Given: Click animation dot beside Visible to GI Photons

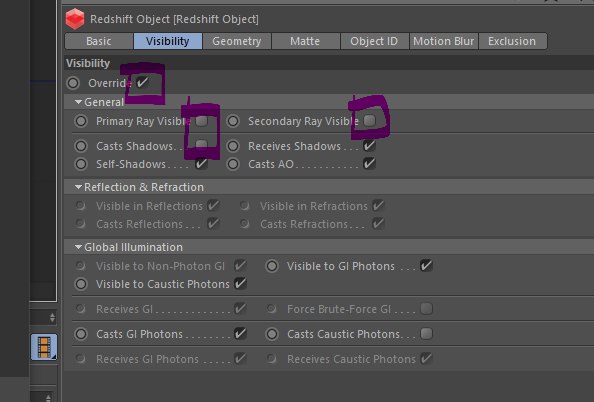Looking at the screenshot, I should click(x=272, y=266).
